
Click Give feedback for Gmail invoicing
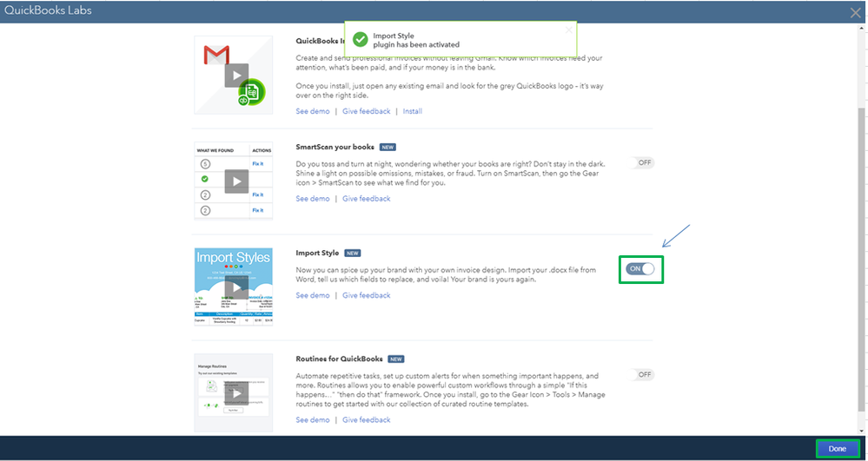coord(367,111)
